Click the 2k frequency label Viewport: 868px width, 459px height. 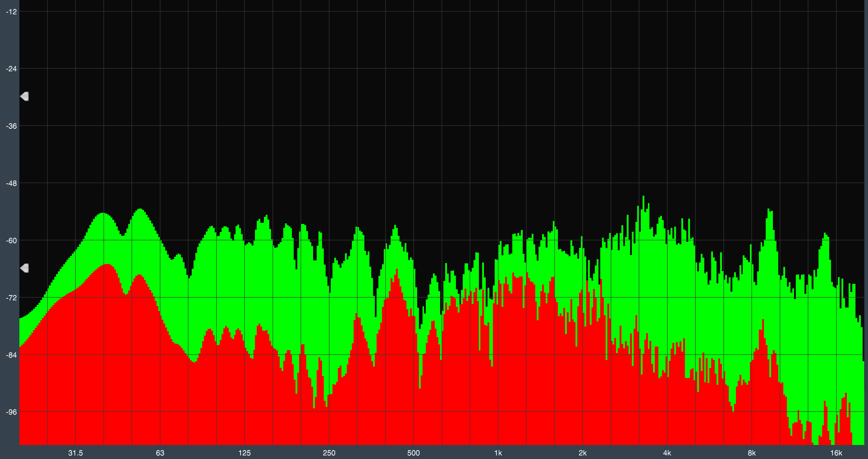583,453
